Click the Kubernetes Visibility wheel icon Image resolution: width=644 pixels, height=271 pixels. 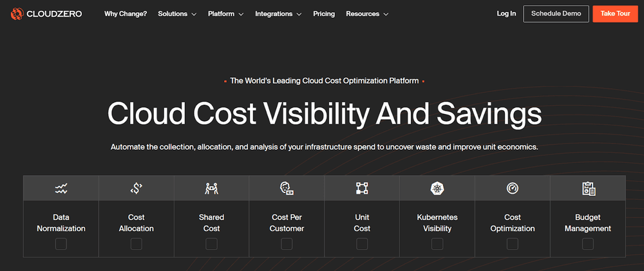(x=437, y=189)
